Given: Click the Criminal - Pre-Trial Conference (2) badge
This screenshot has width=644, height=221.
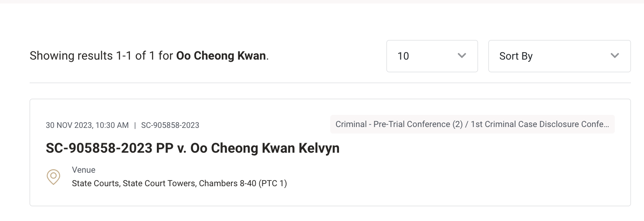Looking at the screenshot, I should click(399, 124).
